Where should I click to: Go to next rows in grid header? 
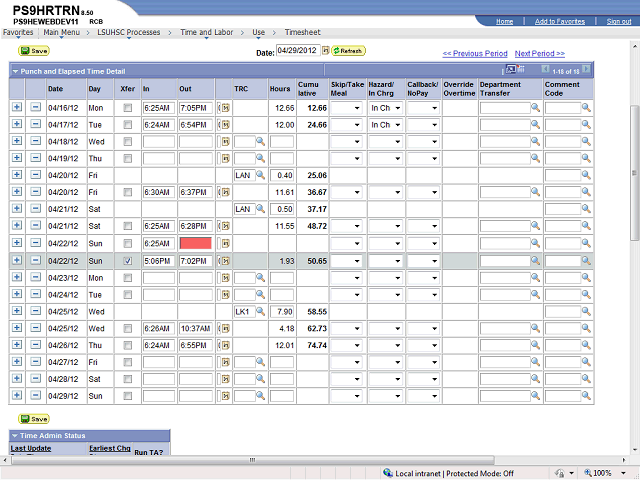click(586, 69)
